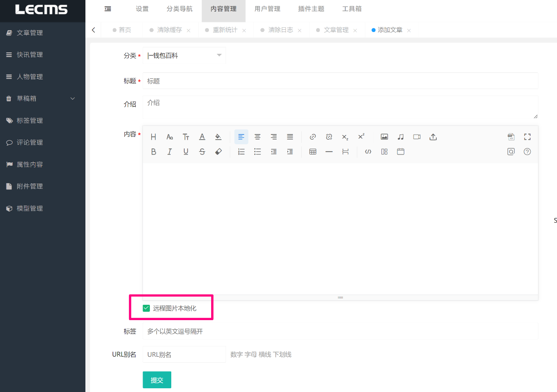Screen dimensions: 557x392
Task: Uncheck the 远程图片本地化 checkbox
Action: 147,308
